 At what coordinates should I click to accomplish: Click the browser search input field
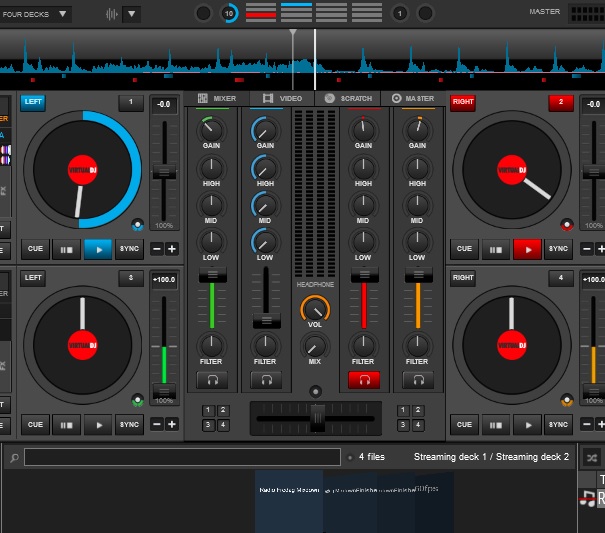[x=182, y=457]
